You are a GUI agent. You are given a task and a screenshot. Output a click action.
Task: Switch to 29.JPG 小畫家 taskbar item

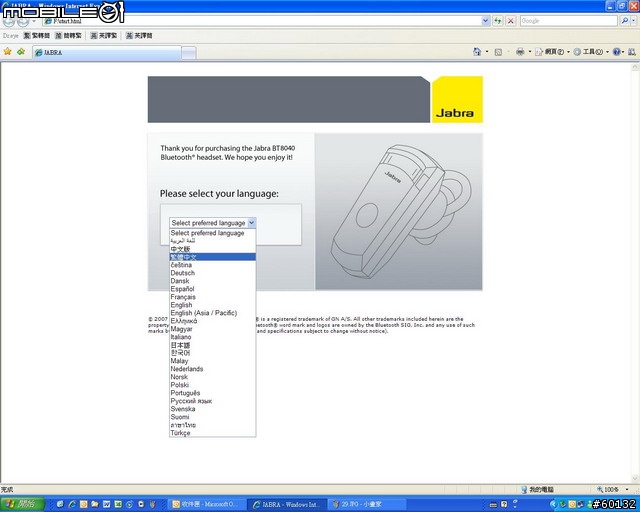click(x=367, y=505)
